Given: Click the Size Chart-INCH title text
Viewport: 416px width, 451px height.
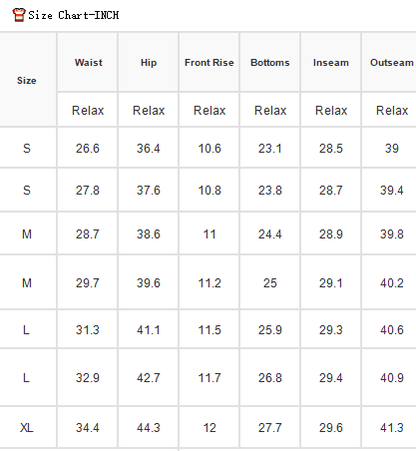Looking at the screenshot, I should point(73,15).
